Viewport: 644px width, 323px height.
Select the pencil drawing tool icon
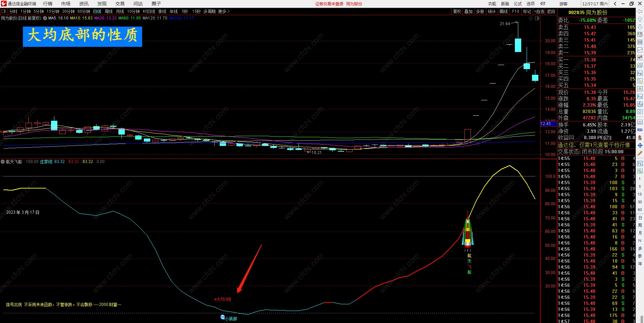640,153
